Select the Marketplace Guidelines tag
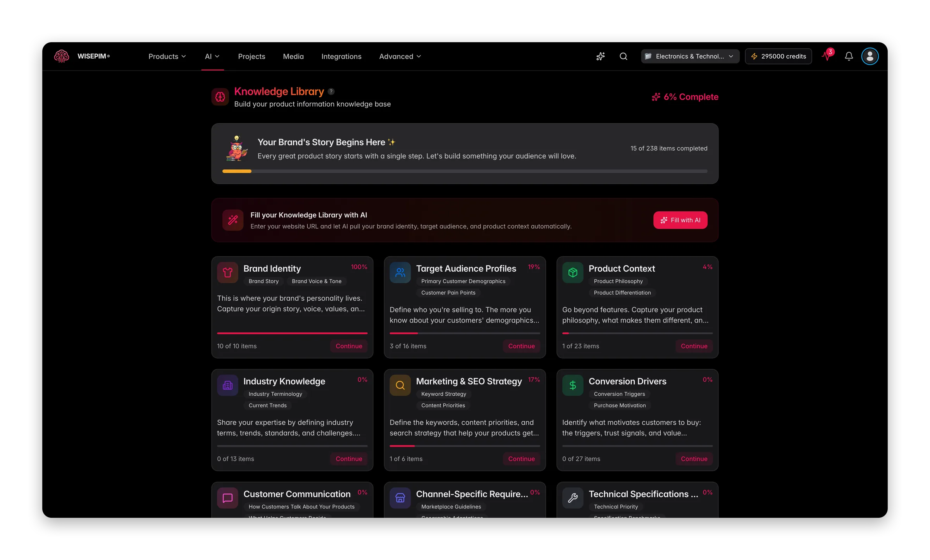 tap(451, 507)
